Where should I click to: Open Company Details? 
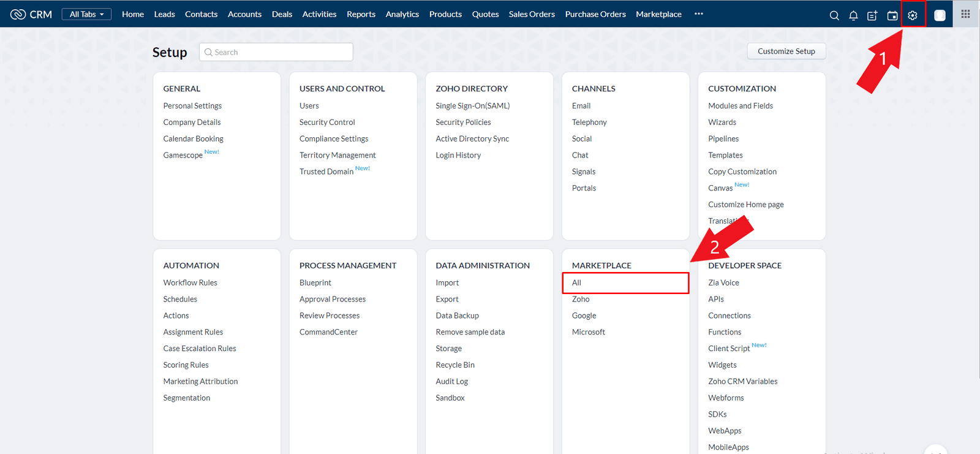(x=192, y=123)
